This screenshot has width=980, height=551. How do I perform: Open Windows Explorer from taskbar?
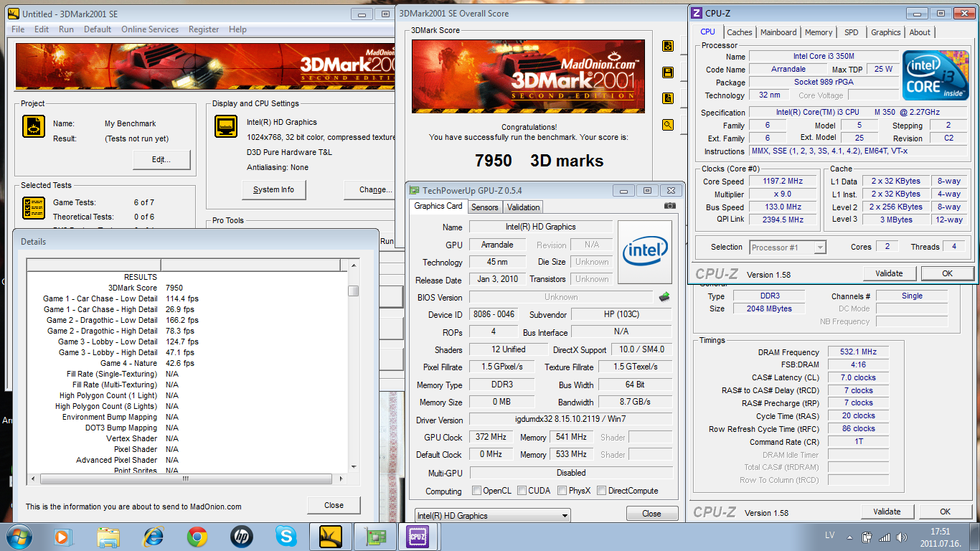click(x=108, y=536)
